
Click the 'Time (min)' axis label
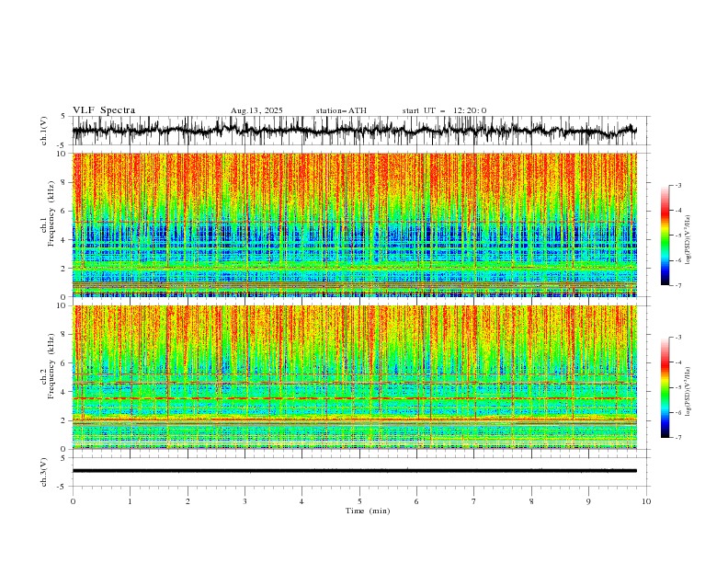[368, 511]
